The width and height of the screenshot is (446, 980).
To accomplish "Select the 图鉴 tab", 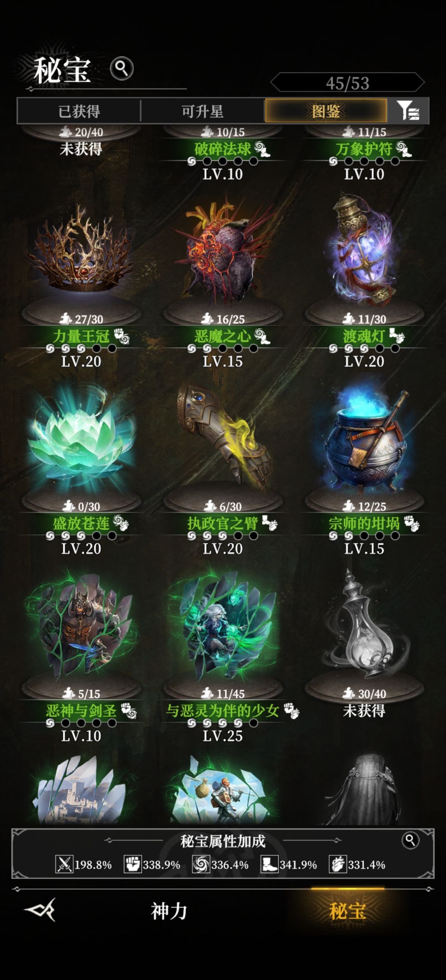I will point(326,111).
